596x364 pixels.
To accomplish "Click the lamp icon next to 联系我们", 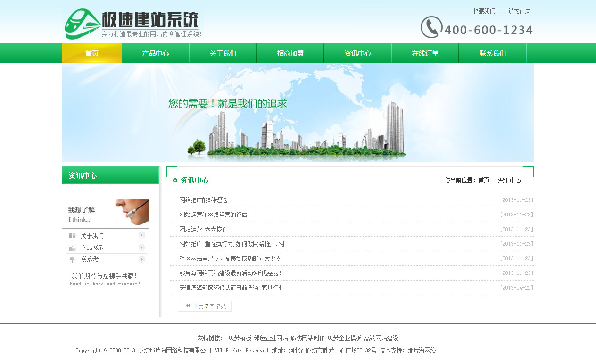I will pyautogui.click(x=72, y=260).
